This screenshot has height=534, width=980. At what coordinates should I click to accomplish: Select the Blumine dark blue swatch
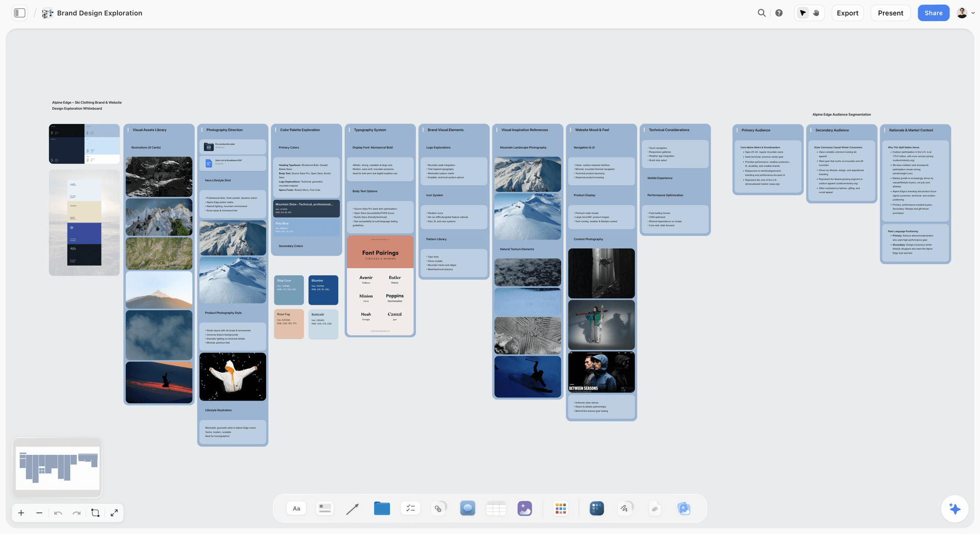click(x=323, y=290)
